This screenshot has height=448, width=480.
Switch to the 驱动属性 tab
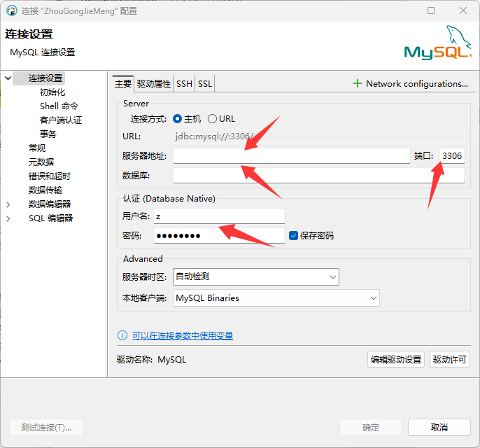(x=154, y=83)
